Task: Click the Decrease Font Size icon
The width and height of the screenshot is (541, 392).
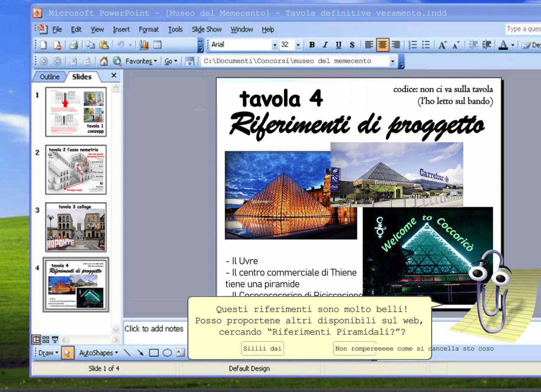Action: tap(456, 45)
